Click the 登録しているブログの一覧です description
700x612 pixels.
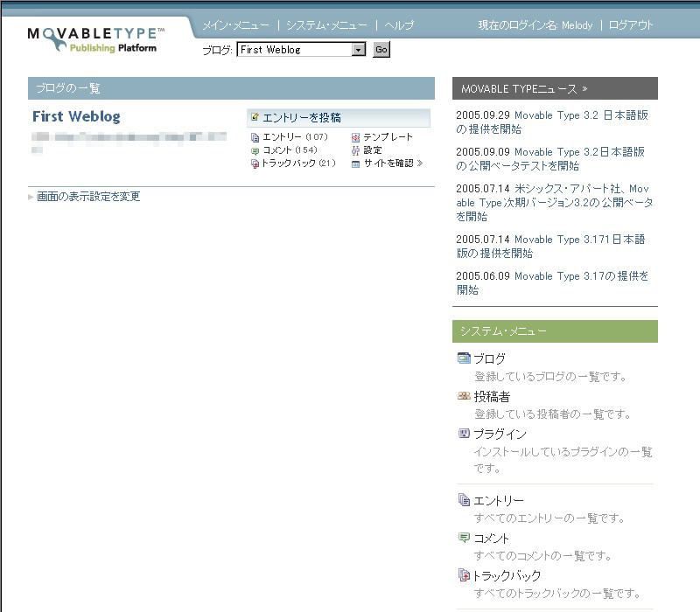point(550,377)
